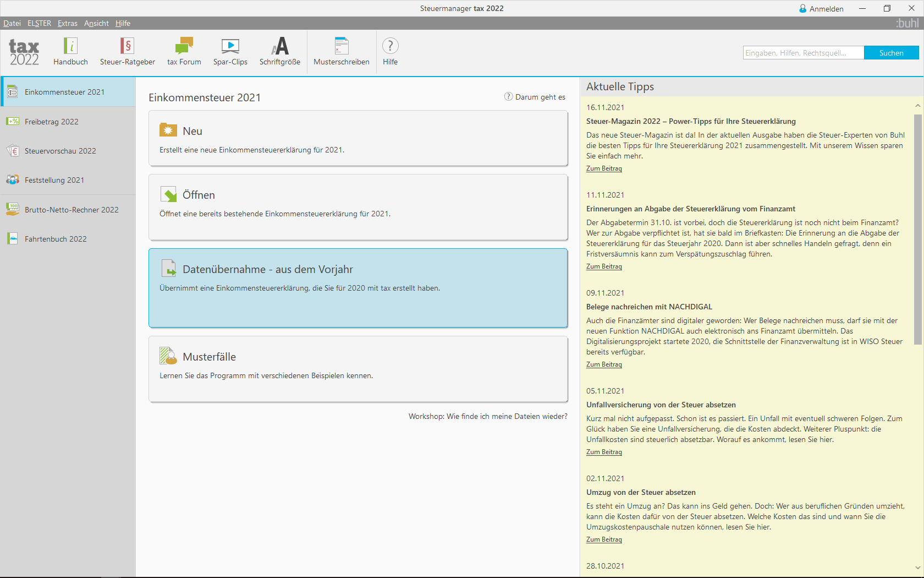The width and height of the screenshot is (924, 578).
Task: Open the Extras menu
Action: pos(68,23)
